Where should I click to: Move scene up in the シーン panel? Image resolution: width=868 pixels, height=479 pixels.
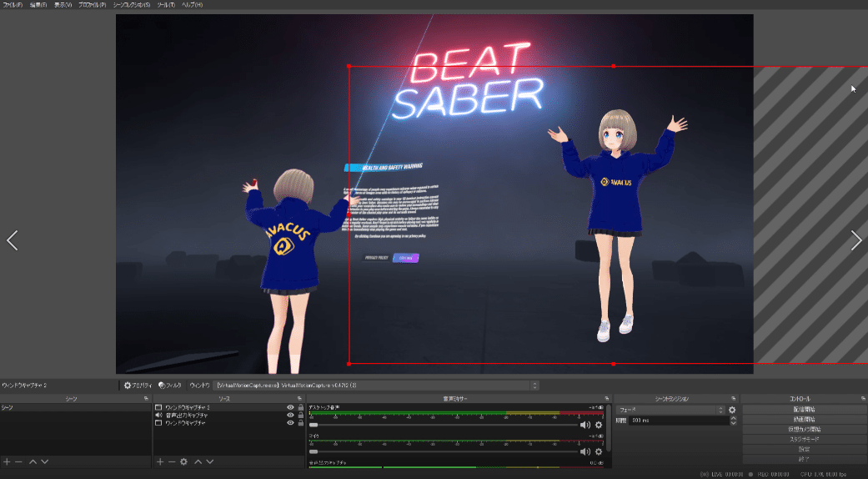(33, 461)
